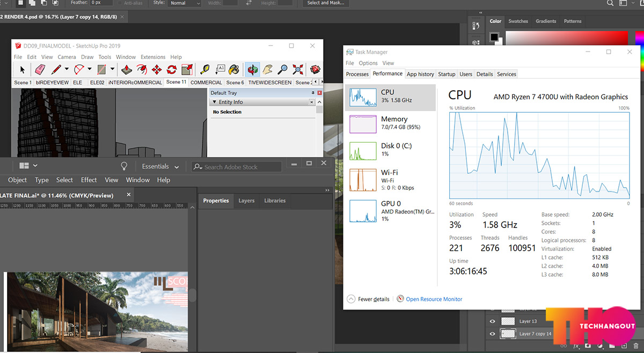The width and height of the screenshot is (644, 353).
Task: Activate the Orbit tool in SketchUp
Action: 252,69
